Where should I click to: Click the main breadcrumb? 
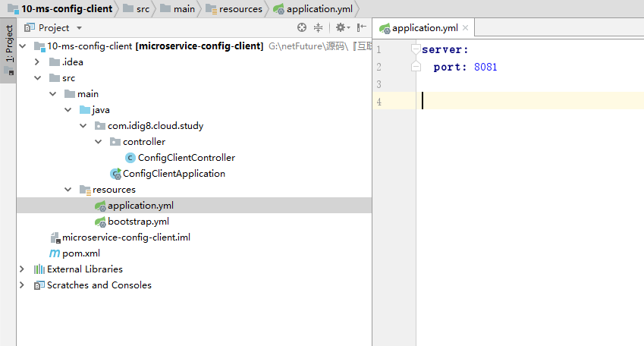pos(177,8)
